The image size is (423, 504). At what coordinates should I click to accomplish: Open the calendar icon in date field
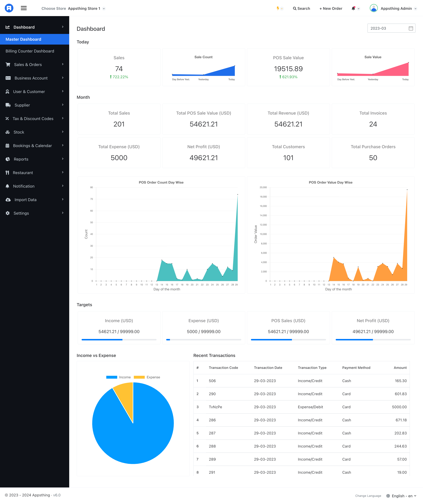pos(411,28)
